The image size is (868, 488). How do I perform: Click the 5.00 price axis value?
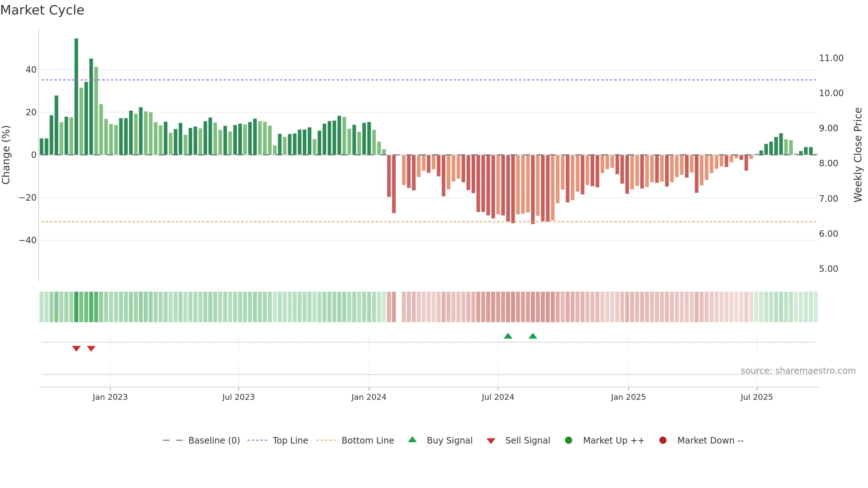pyautogui.click(x=829, y=269)
